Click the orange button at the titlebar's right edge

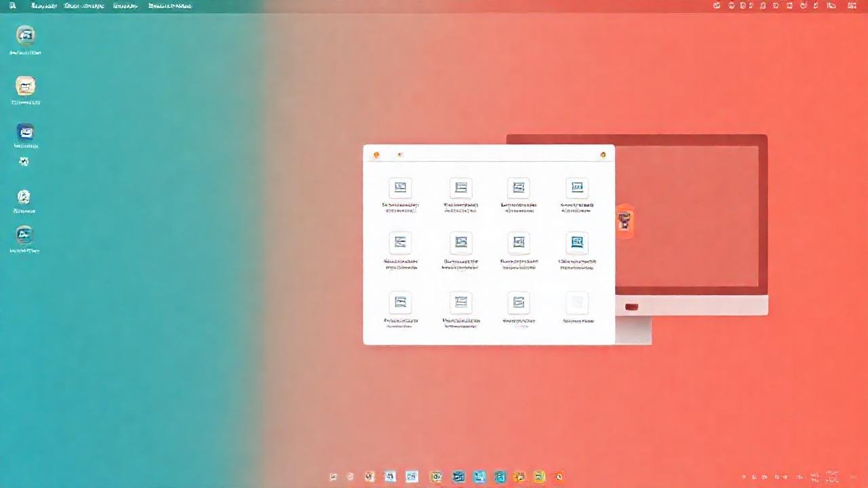point(602,155)
